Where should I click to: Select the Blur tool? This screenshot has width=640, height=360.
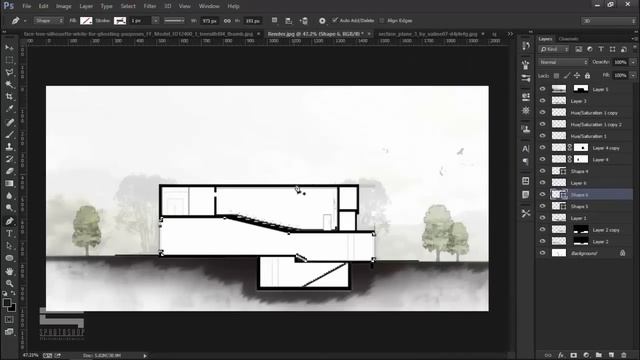click(x=9, y=196)
